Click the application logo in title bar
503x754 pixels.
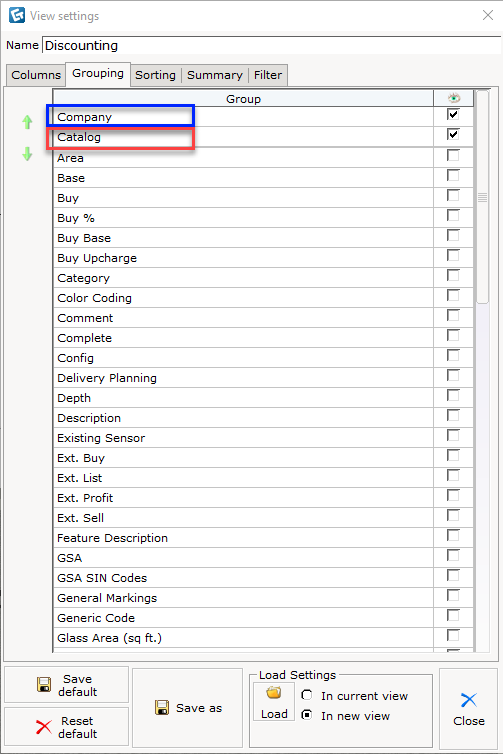pos(17,15)
